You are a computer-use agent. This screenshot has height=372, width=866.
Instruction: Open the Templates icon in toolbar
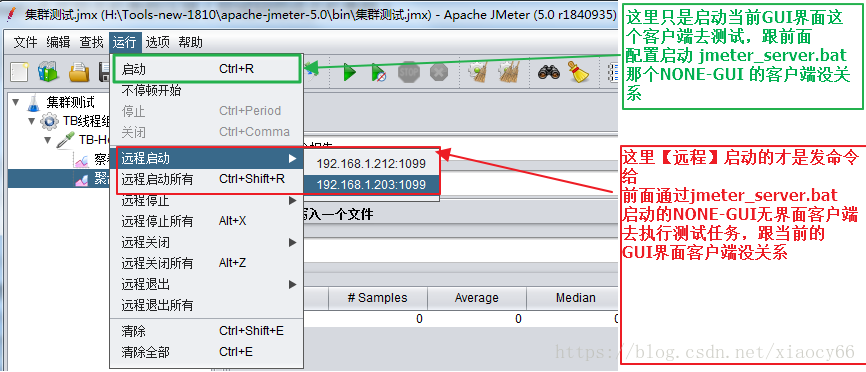(x=49, y=72)
